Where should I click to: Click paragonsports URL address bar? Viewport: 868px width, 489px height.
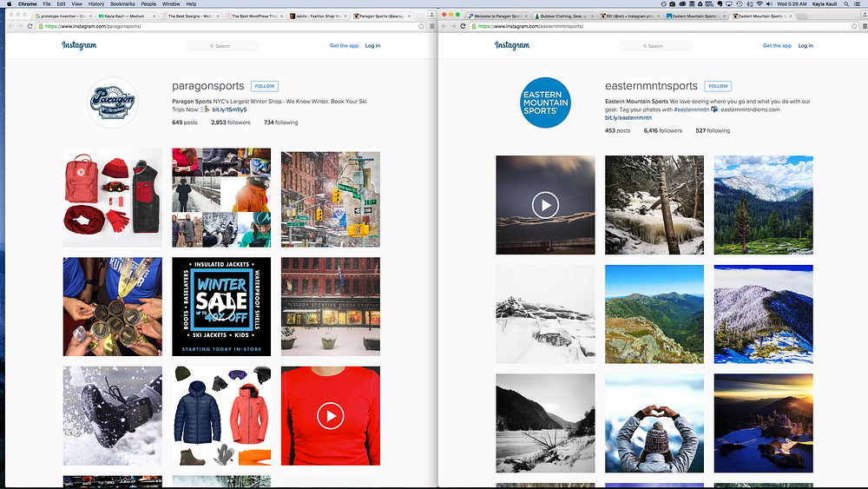232,26
